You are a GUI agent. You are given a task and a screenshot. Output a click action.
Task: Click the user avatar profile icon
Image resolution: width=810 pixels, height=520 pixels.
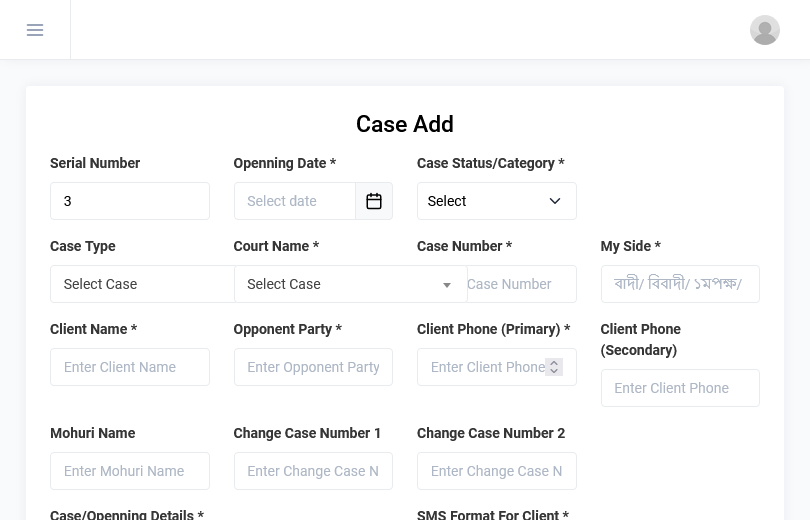pyautogui.click(x=764, y=30)
